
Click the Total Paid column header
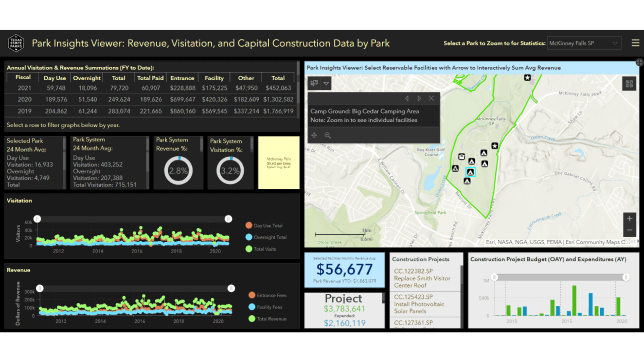(x=150, y=78)
